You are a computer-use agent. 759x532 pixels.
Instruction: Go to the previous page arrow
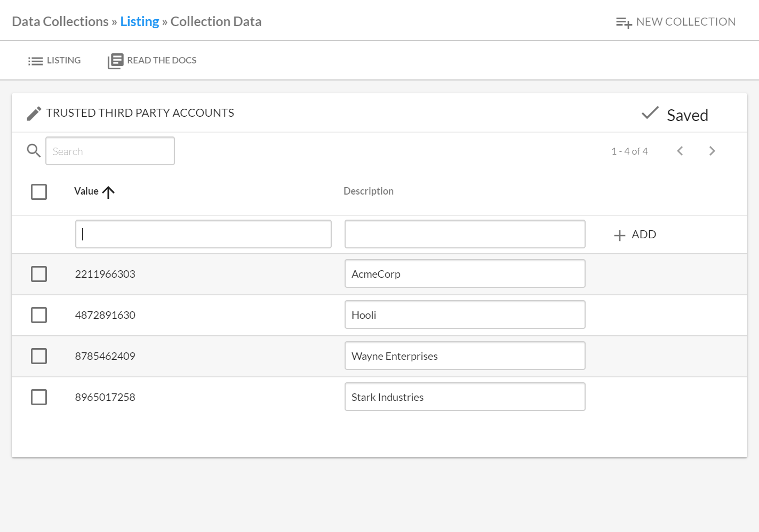pos(680,151)
